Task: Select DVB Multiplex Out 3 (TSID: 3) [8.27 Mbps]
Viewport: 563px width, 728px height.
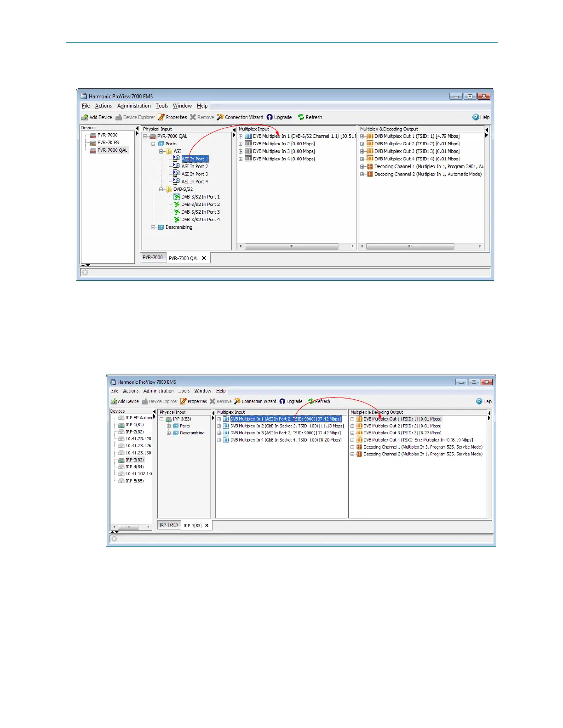Action: tap(402, 433)
